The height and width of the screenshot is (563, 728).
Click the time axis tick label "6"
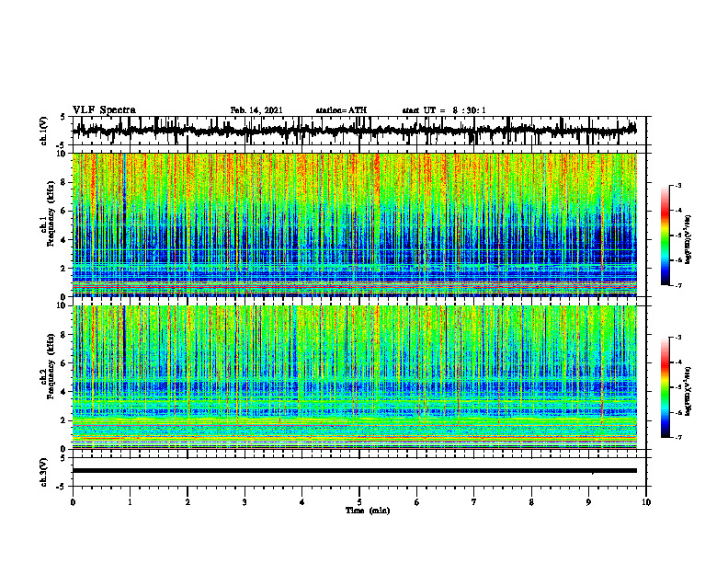point(417,502)
